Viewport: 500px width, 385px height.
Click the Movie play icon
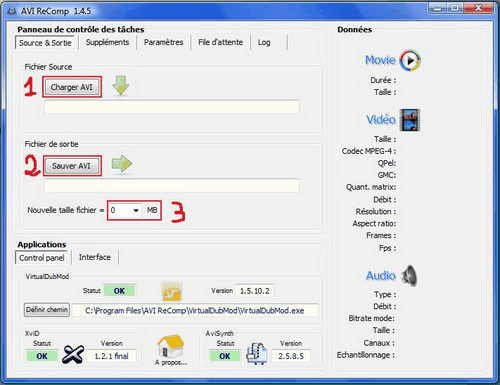coord(410,61)
